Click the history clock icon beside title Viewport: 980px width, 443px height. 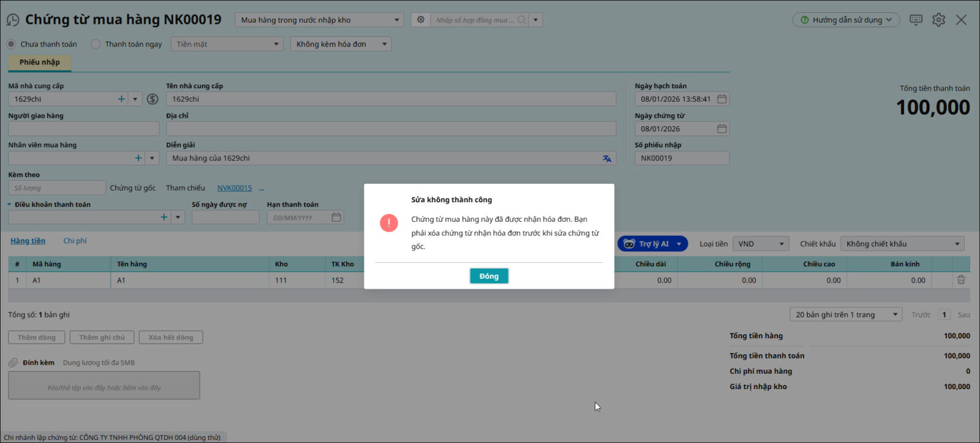13,20
